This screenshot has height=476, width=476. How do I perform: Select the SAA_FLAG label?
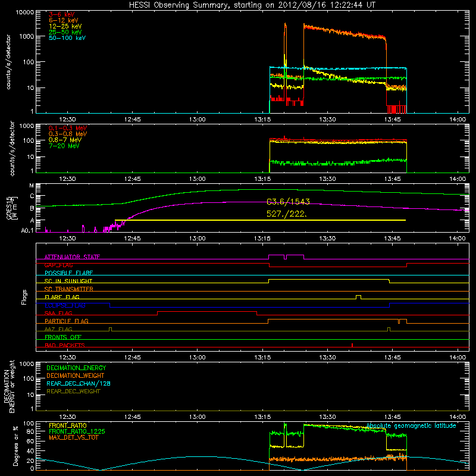58,313
